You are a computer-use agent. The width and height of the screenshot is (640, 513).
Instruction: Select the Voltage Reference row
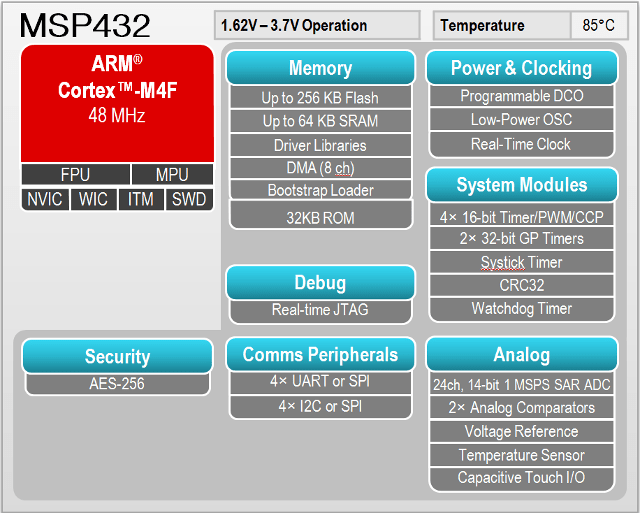point(522,431)
